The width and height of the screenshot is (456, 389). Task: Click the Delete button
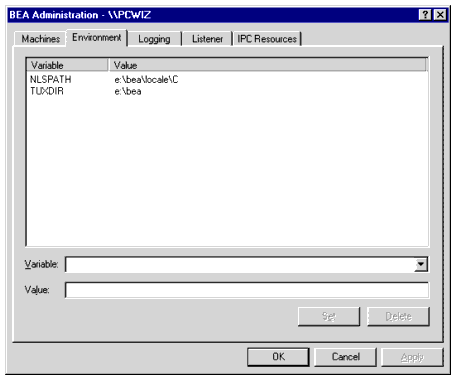398,316
